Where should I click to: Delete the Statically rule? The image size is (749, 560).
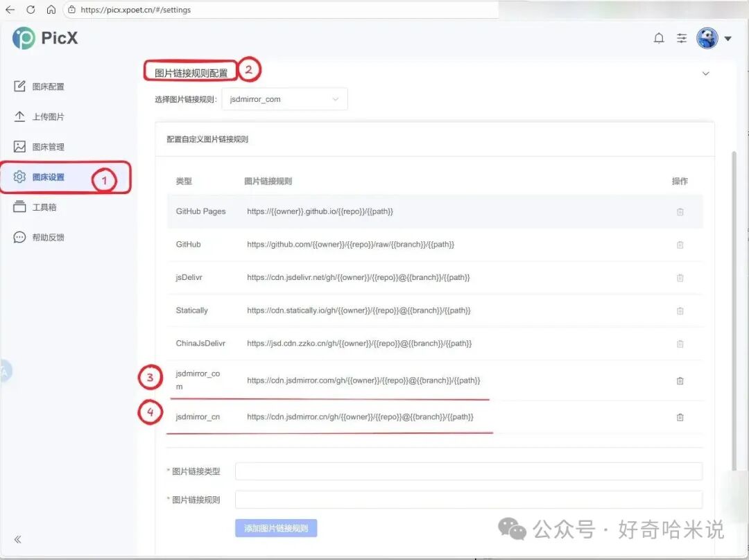680,310
